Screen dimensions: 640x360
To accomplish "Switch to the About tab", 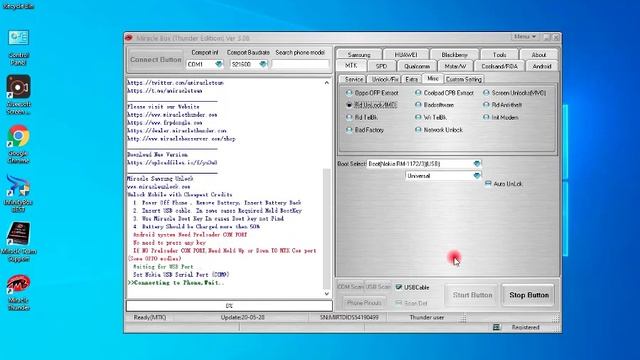I will (x=539, y=55).
